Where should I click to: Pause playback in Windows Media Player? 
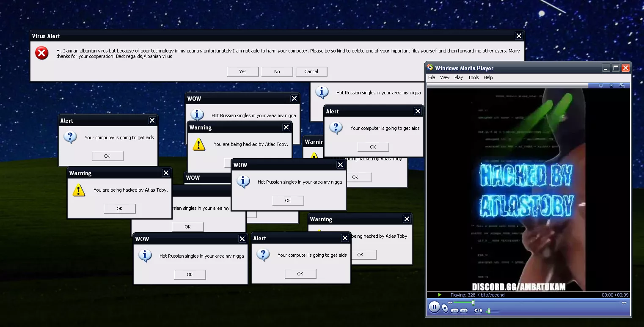click(x=434, y=307)
